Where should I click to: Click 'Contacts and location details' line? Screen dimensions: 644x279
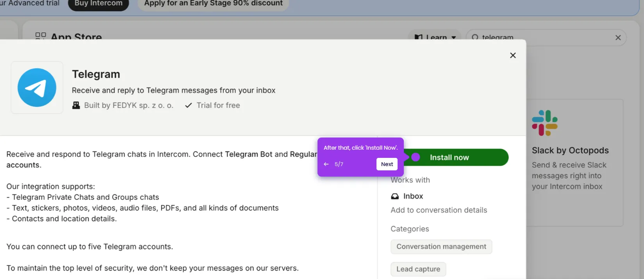62,219
